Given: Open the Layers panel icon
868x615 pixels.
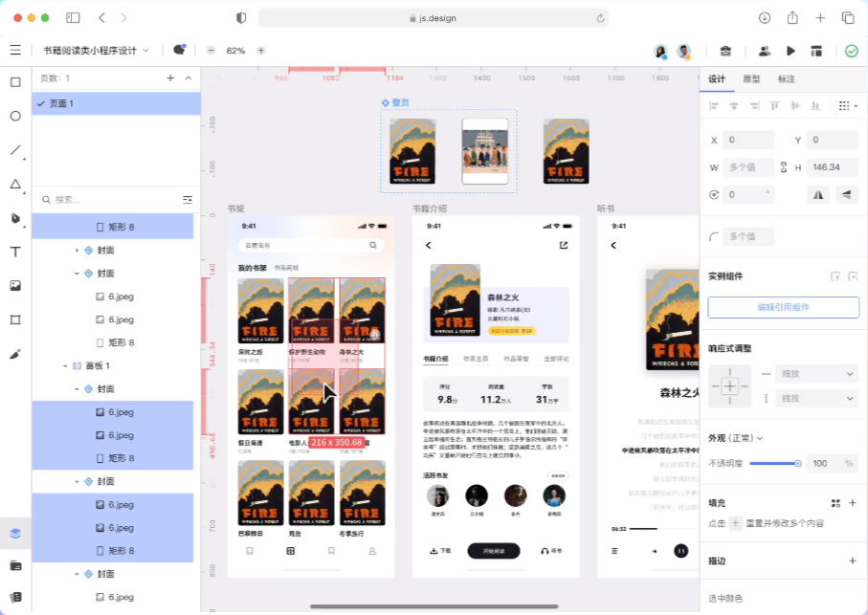Looking at the screenshot, I should click(15, 534).
